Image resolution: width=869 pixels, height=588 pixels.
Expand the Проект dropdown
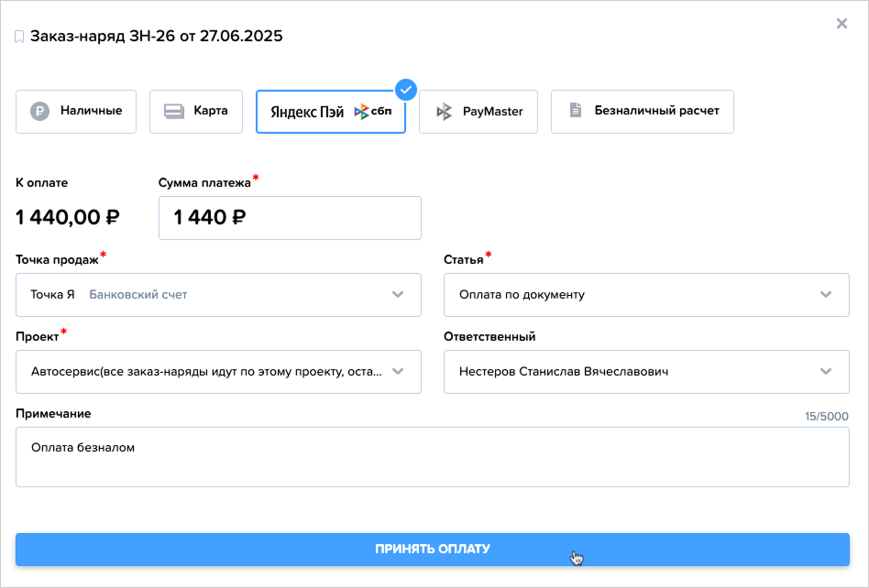tap(398, 372)
